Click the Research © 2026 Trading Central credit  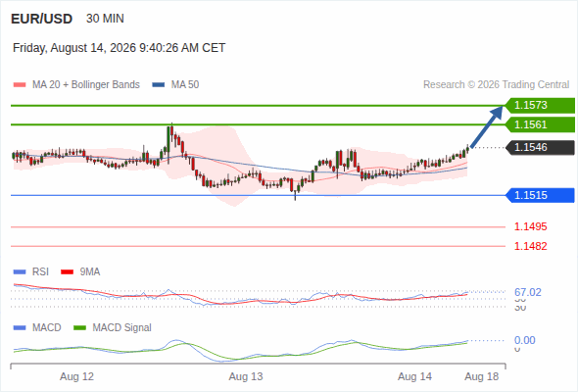point(496,85)
